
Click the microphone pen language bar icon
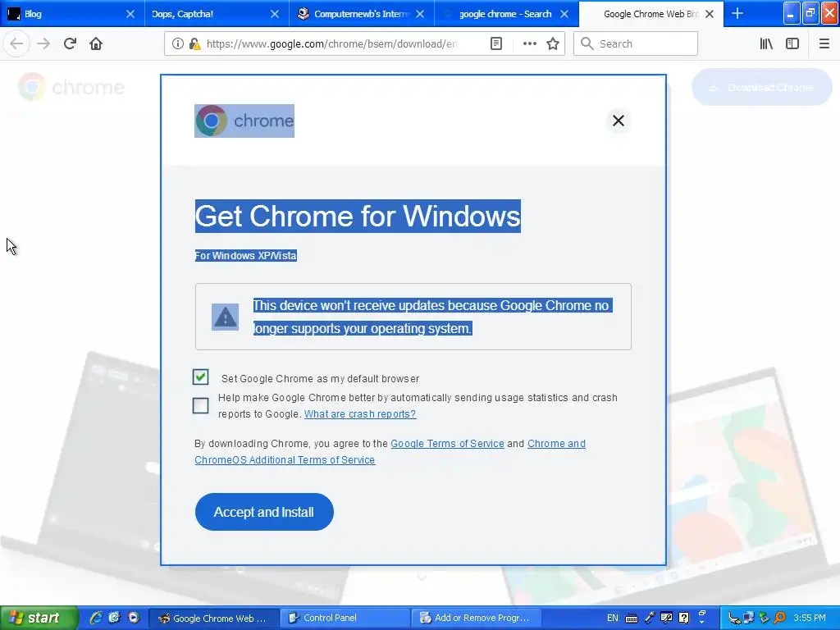(x=650, y=618)
